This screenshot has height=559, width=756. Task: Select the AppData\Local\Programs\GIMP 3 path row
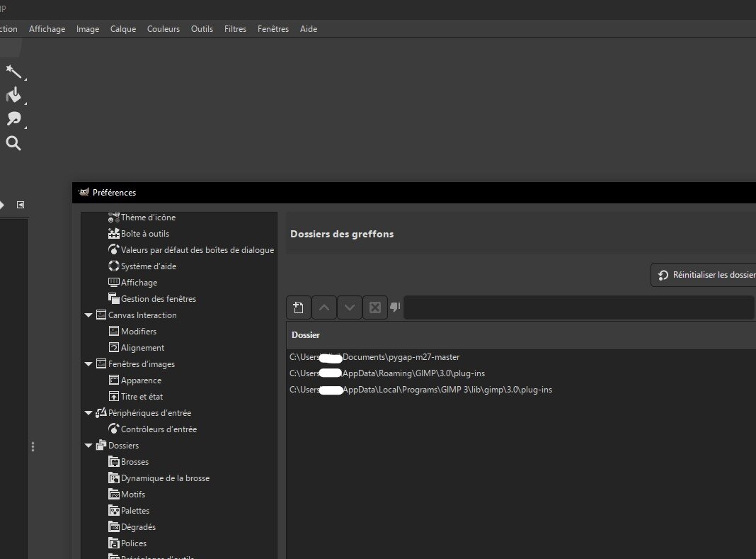point(521,390)
